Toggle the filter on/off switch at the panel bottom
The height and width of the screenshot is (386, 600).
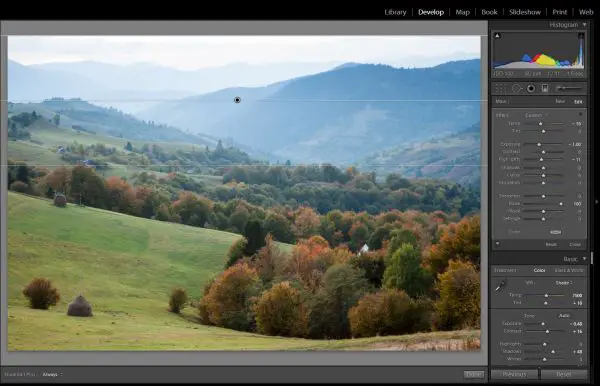pos(497,244)
